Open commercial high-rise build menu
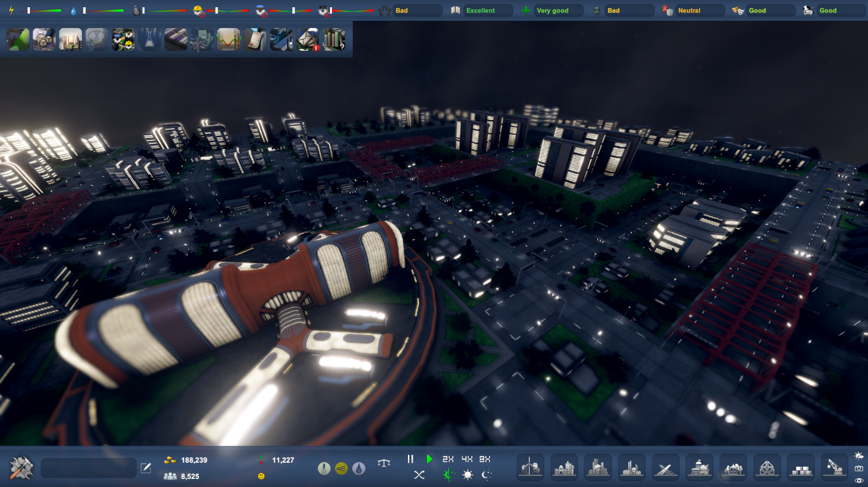 click(598, 467)
